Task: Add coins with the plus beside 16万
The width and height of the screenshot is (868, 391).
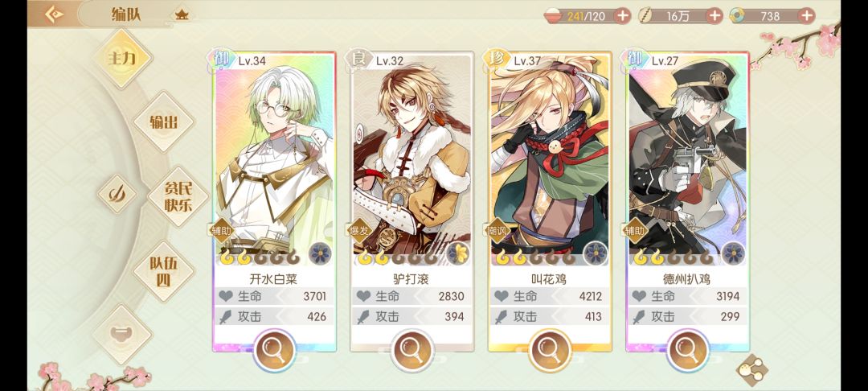Action: (x=715, y=15)
